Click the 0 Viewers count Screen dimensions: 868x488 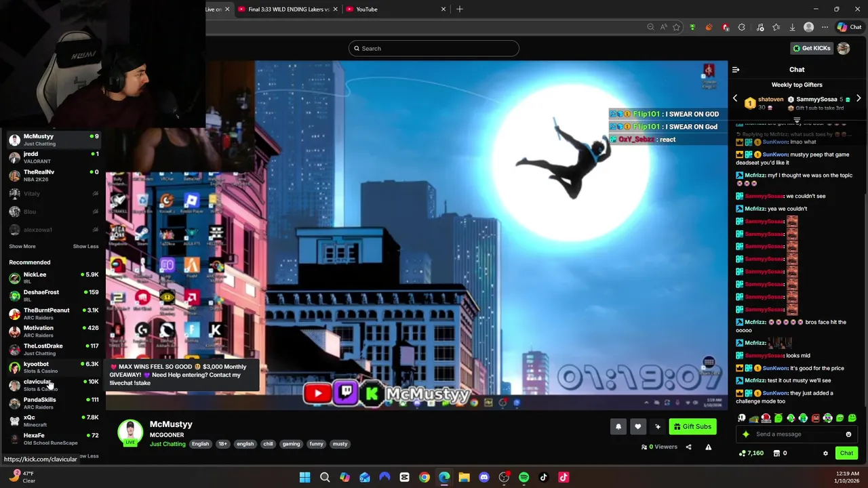tap(659, 447)
